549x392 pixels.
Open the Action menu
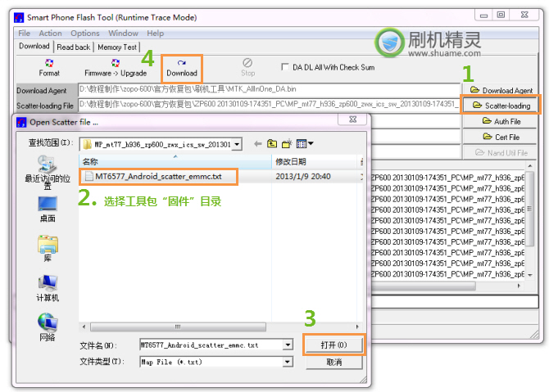coord(51,34)
